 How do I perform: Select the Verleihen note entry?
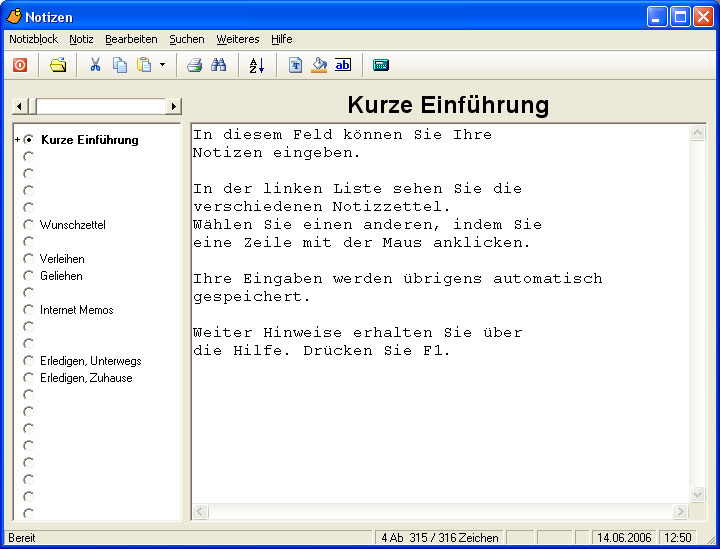point(62,259)
